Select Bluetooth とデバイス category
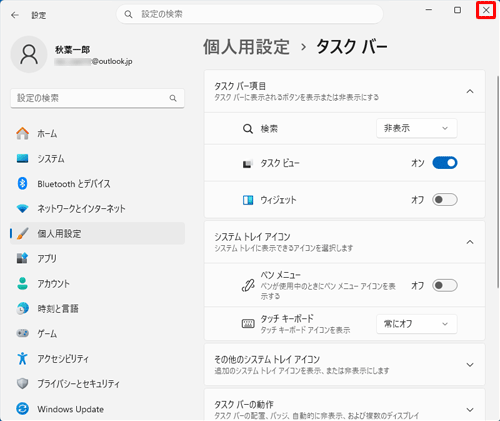 pos(97,184)
